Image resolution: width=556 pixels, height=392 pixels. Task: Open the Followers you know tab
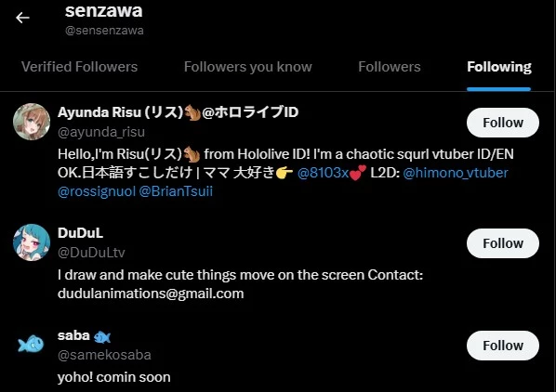point(248,67)
